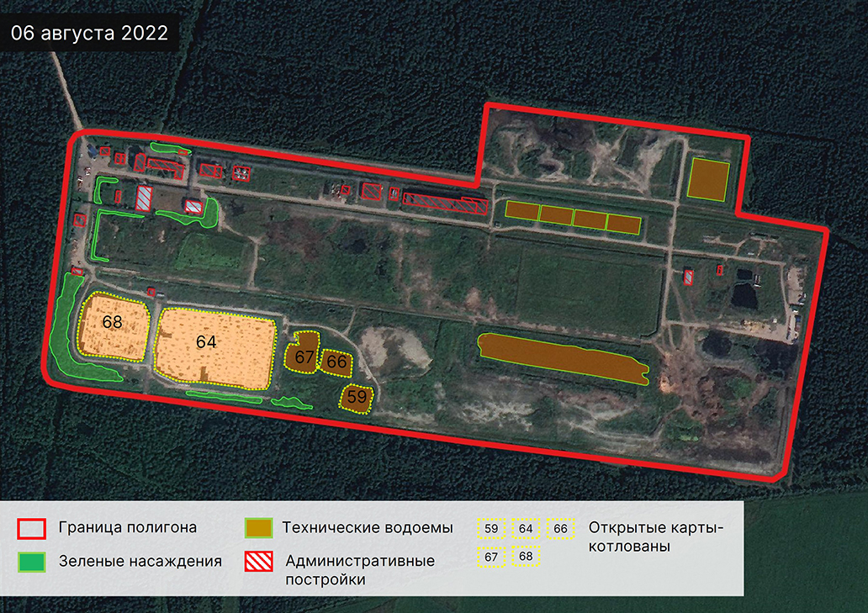
Task: Select legend box numbered 64
Action: tap(526, 528)
